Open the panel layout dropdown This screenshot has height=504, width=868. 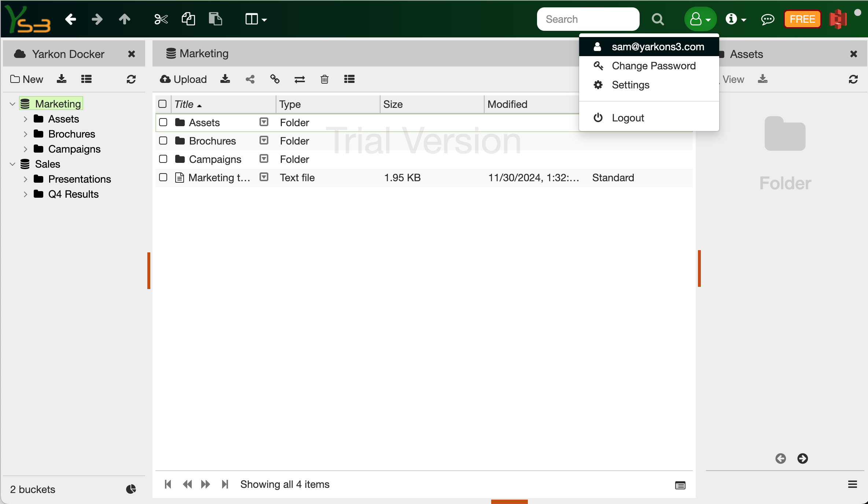pyautogui.click(x=256, y=19)
